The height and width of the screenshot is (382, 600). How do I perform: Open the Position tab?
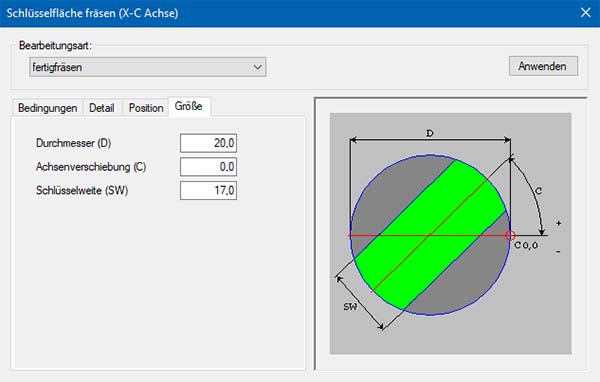coord(146,108)
